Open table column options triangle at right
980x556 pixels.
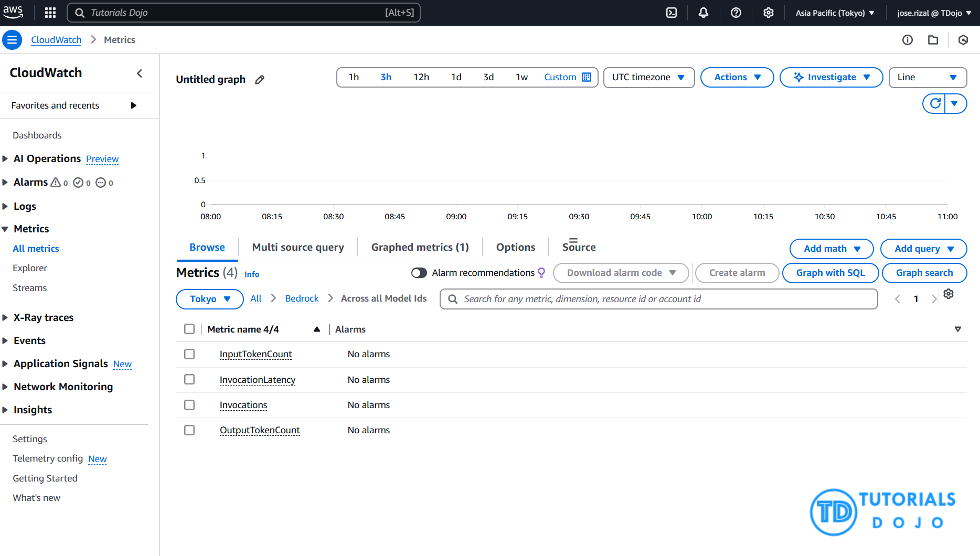tap(958, 329)
